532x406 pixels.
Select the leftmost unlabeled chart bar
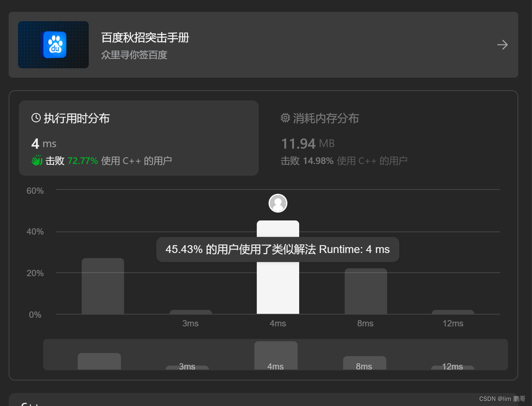click(x=103, y=286)
